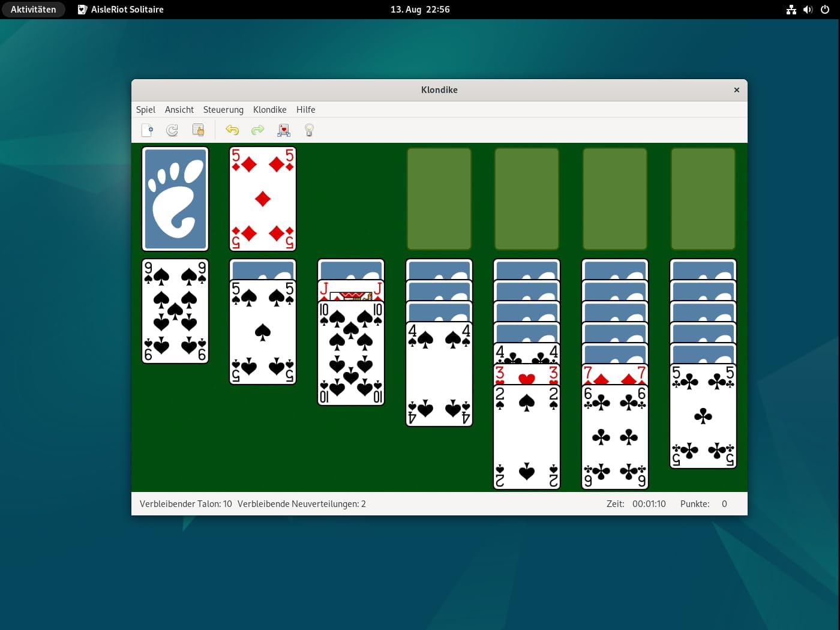Open the power menu icon
The height and width of the screenshot is (630, 840).
(825, 10)
